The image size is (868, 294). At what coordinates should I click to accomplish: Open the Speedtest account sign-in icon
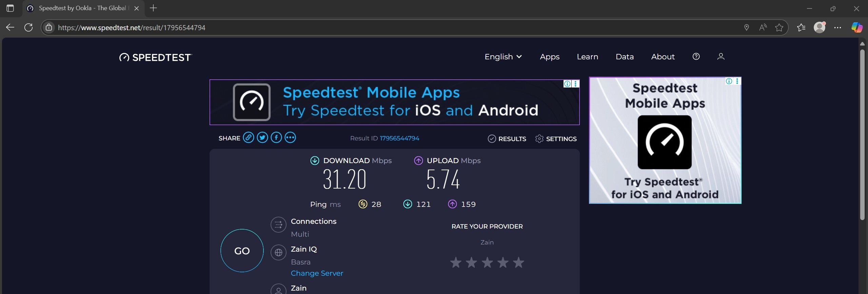721,57
